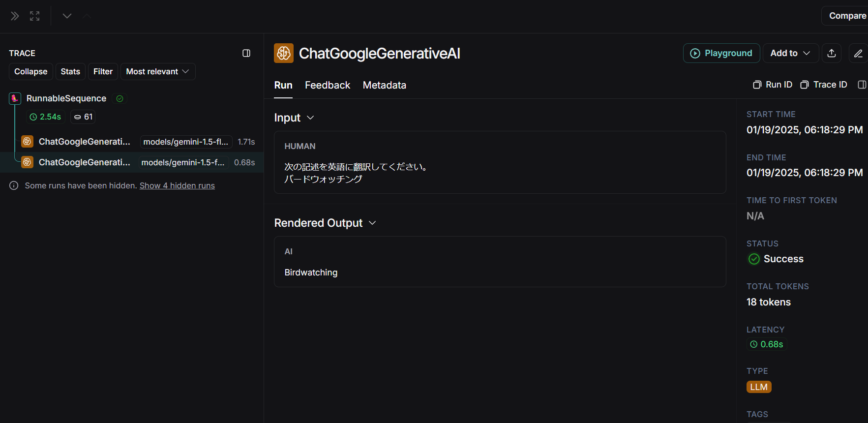Click Collapse in trace panel
868x423 pixels.
pyautogui.click(x=31, y=72)
